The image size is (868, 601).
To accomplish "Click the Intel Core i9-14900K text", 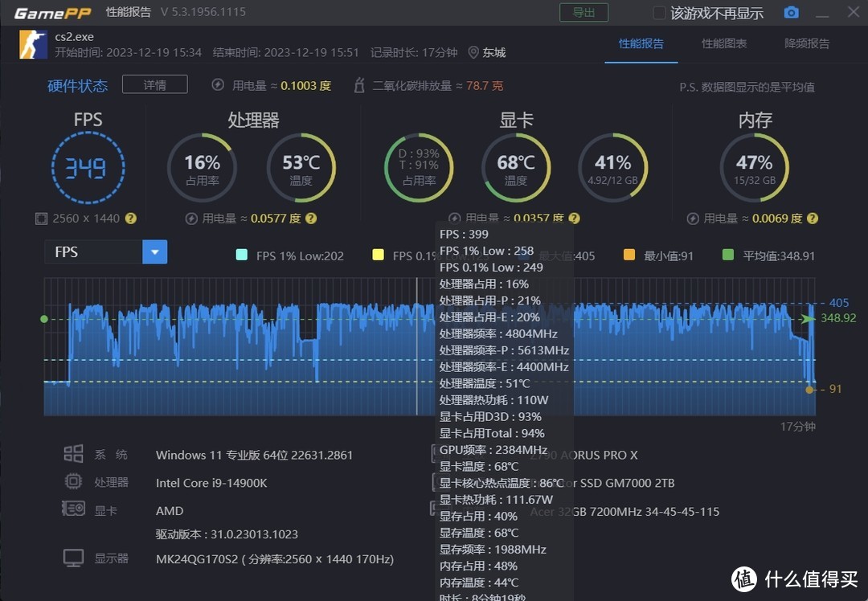I will click(x=211, y=483).
